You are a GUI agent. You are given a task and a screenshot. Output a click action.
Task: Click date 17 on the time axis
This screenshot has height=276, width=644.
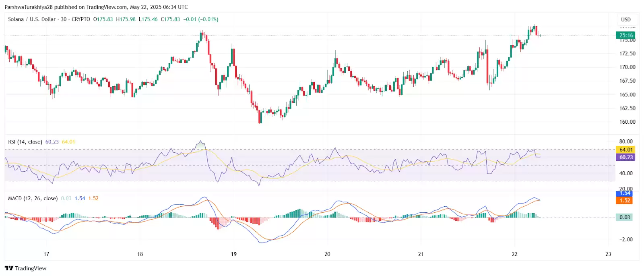pyautogui.click(x=46, y=254)
